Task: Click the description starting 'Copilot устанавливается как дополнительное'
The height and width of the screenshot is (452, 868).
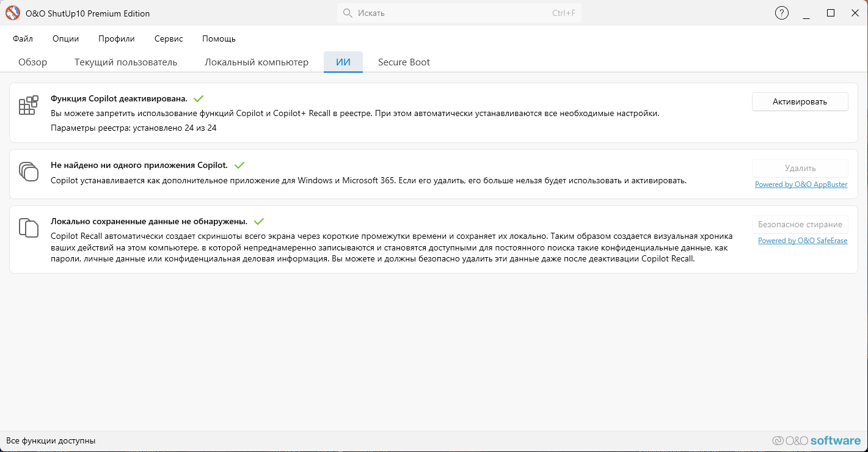Action: (369, 180)
